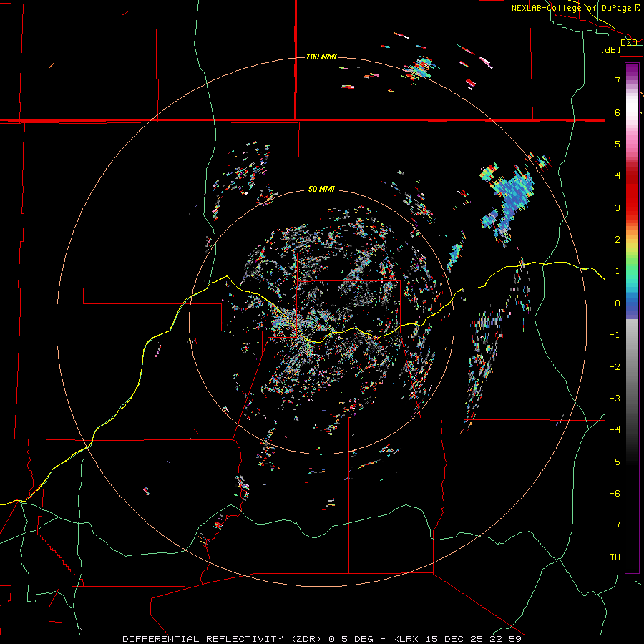Click the 15 DEC 25 date in caption
644x644 pixels.
tap(454, 639)
